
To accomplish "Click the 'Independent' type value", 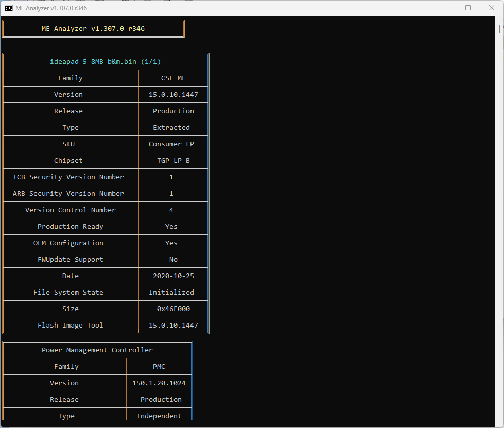I will 159,416.
